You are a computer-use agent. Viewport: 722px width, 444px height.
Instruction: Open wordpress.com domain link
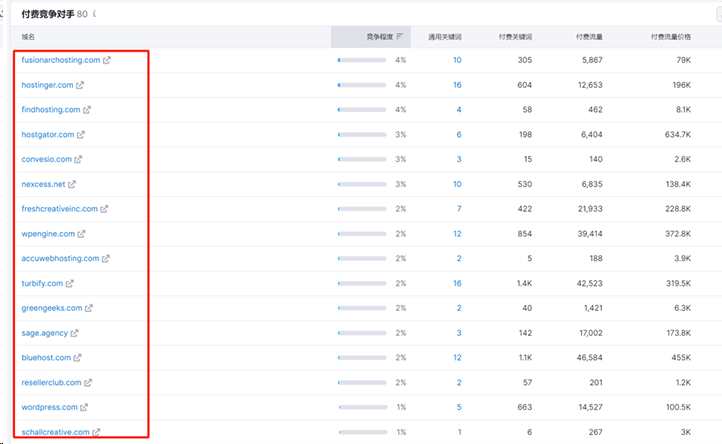tap(49, 407)
